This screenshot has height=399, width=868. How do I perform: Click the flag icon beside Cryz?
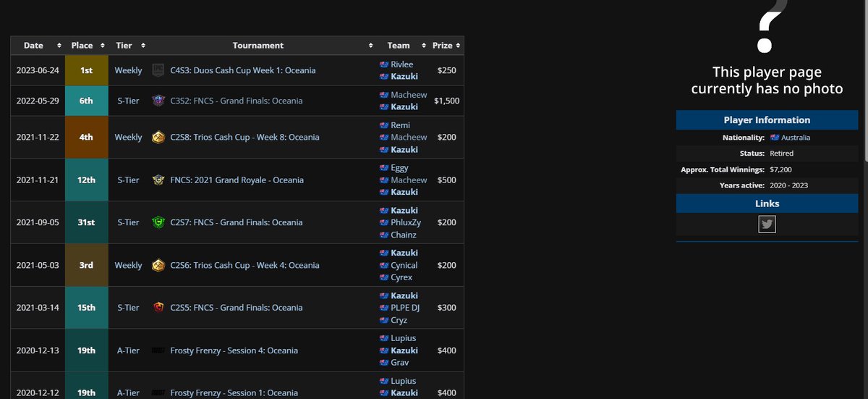384,320
